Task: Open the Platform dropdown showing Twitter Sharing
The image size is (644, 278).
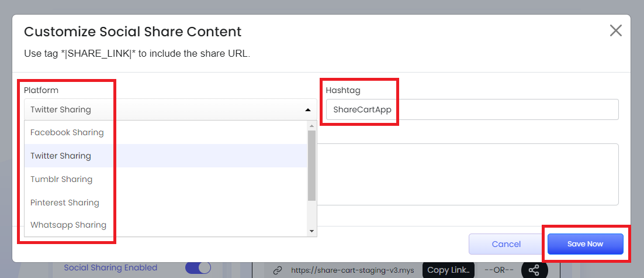Action: click(171, 110)
